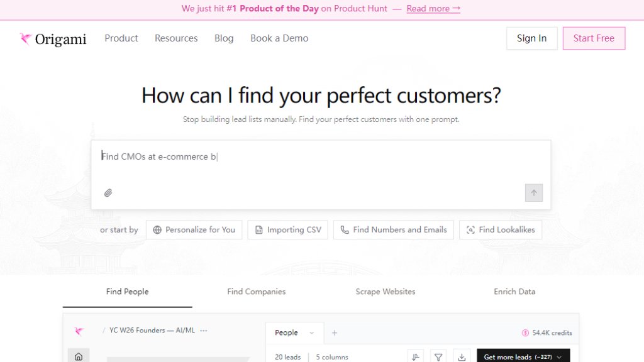Click the home icon in the demo sidebar
Image resolution: width=644 pixels, height=362 pixels.
pyautogui.click(x=79, y=357)
